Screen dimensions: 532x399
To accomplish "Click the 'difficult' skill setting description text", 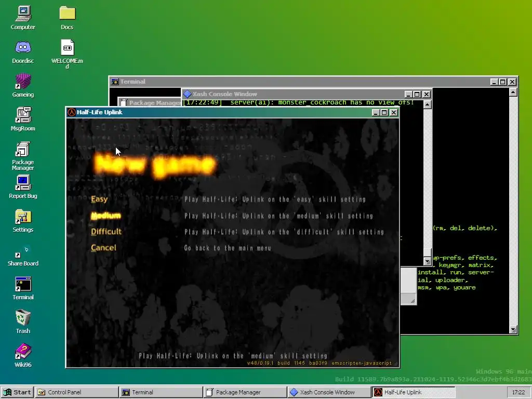I will click(284, 232).
